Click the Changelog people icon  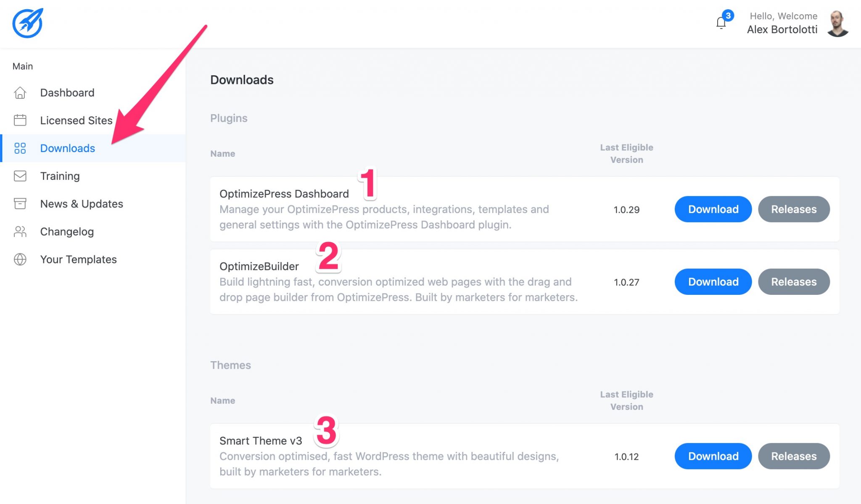[x=20, y=232]
